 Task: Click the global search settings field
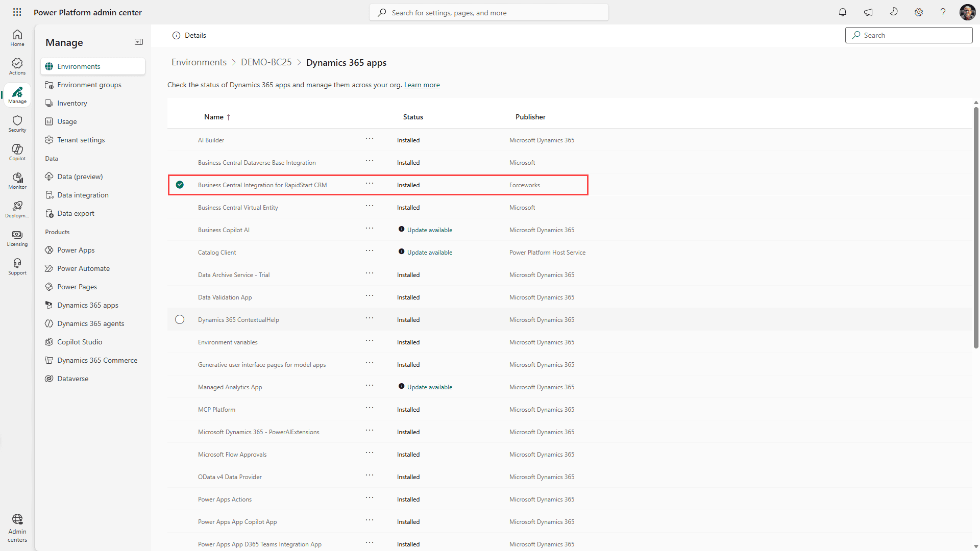489,12
